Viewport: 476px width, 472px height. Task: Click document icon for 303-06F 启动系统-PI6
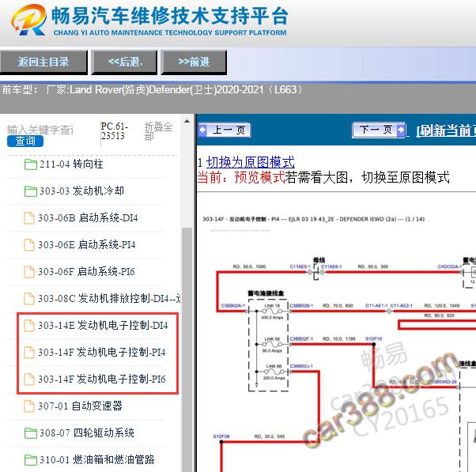coord(29,272)
